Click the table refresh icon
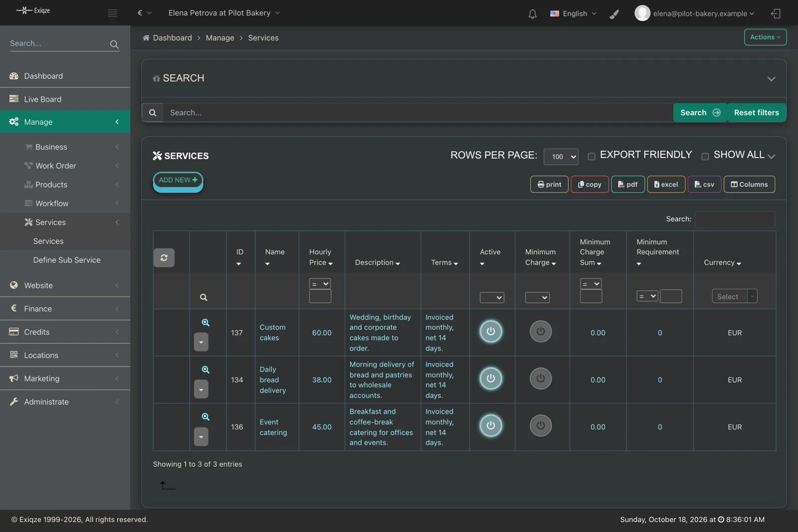 pos(164,258)
